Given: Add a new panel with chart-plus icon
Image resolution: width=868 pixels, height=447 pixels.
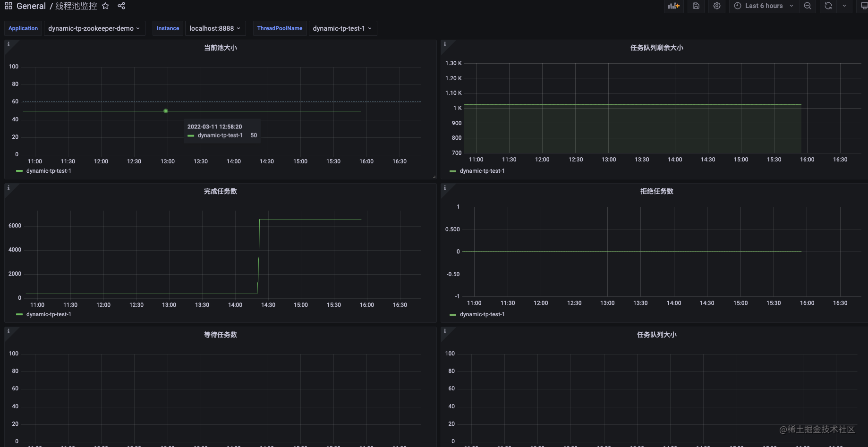Looking at the screenshot, I should click(x=673, y=6).
